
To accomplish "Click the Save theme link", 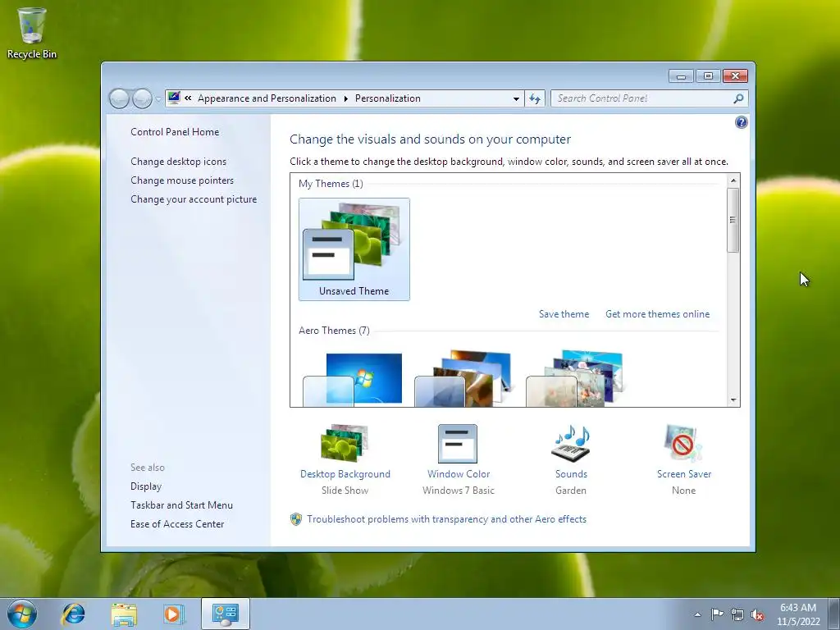I will click(x=564, y=314).
